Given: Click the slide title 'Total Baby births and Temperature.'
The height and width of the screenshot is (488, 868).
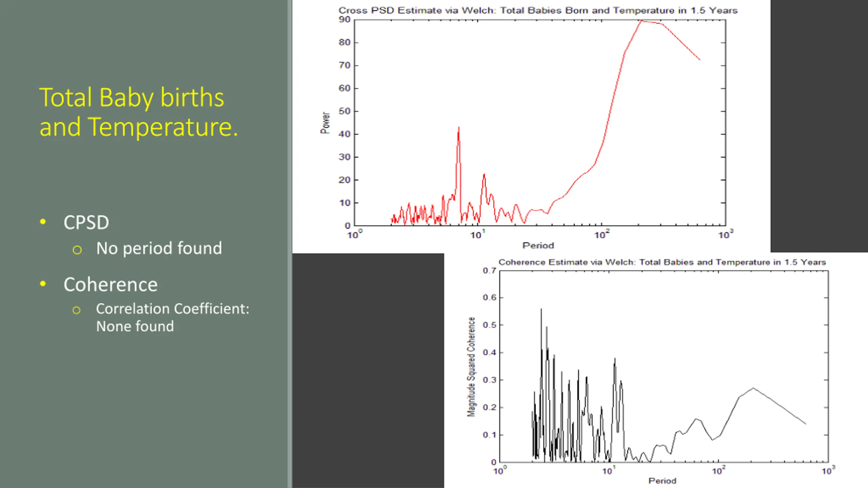Looking at the screenshot, I should 139,112.
